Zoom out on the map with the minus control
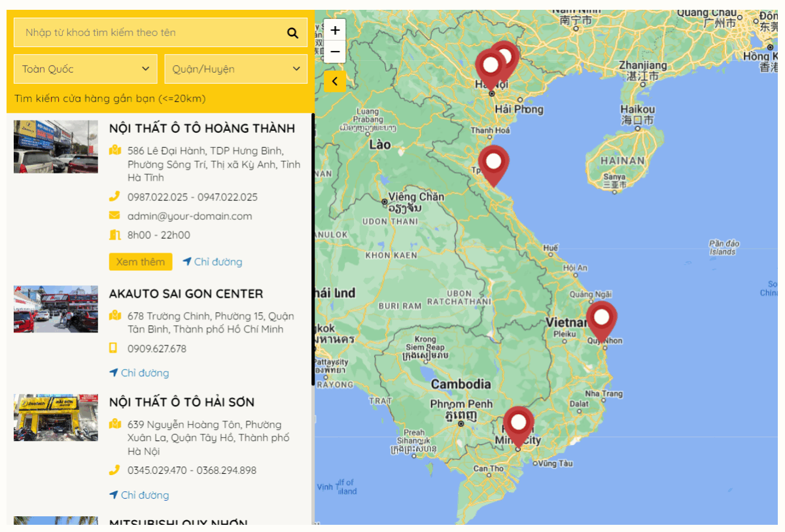Screen dimensions: 785x532 point(336,51)
